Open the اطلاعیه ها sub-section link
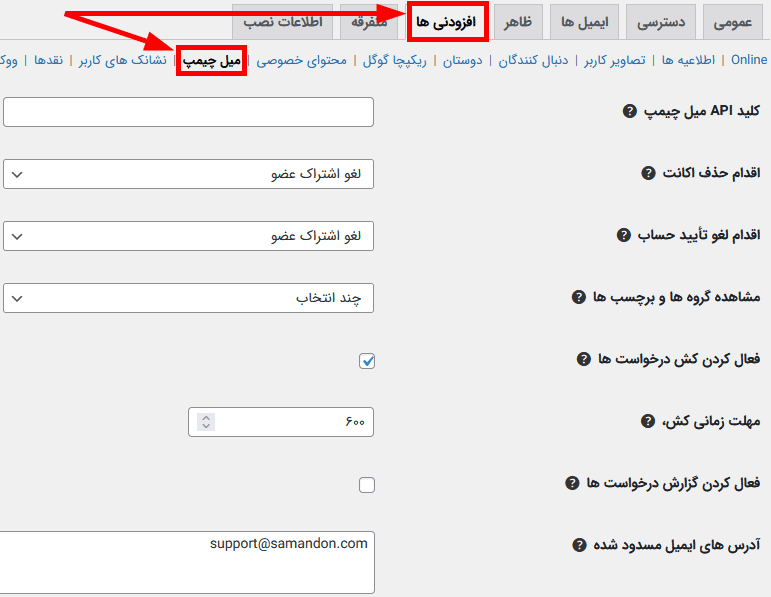 coord(688,60)
